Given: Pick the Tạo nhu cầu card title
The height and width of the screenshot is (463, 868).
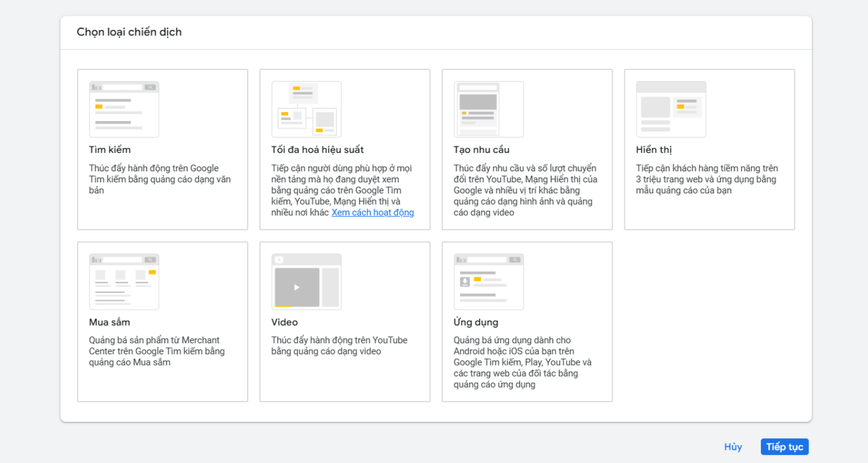Looking at the screenshot, I should (x=481, y=150).
